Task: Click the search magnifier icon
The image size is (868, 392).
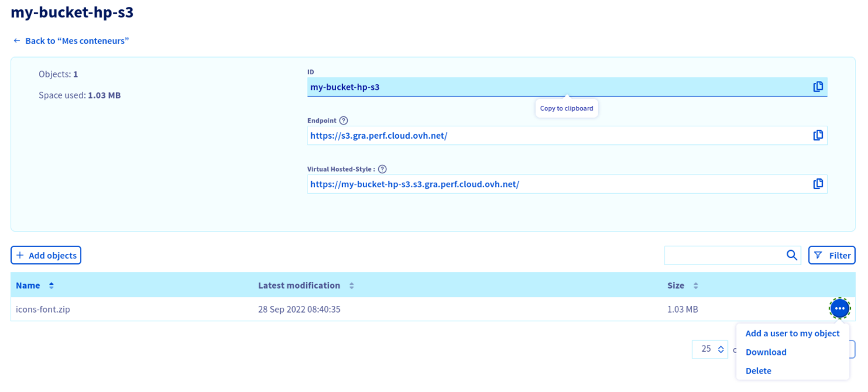Action: 791,255
